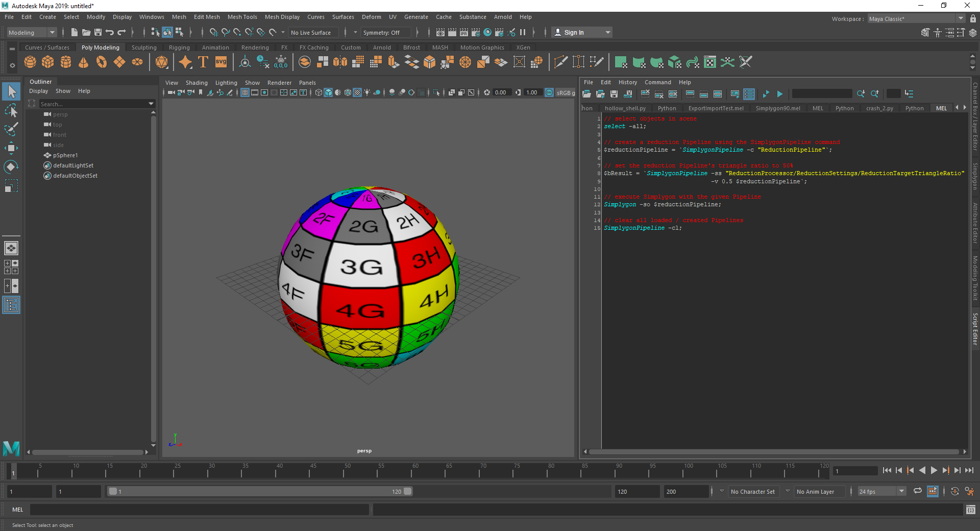Click the Sign In button
Screen dimensions: 980x531
[574, 33]
